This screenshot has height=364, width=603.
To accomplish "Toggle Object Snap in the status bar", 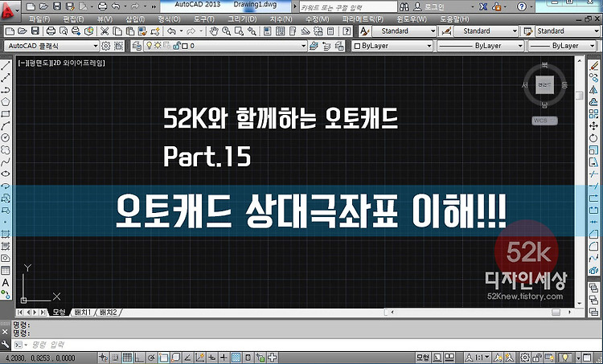I will click(x=164, y=358).
